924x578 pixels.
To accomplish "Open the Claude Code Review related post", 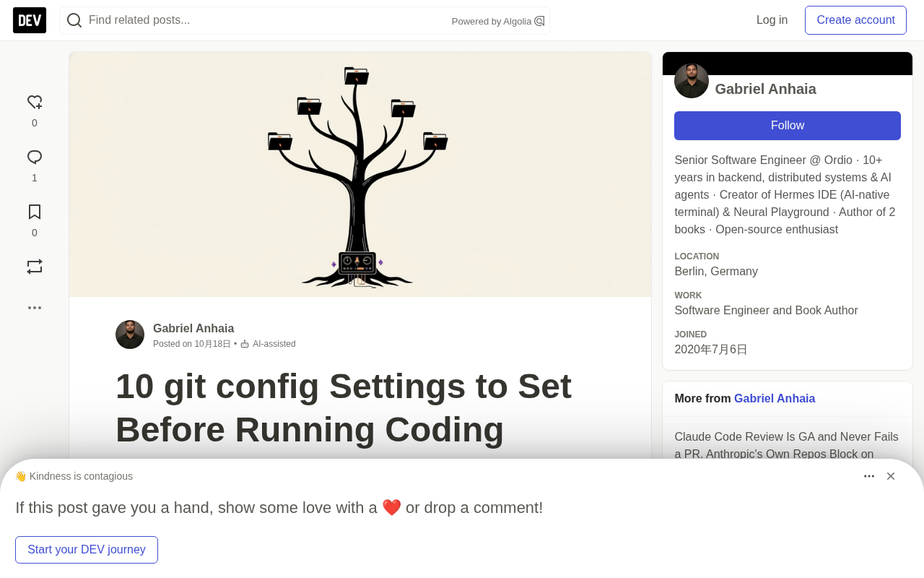I will [x=787, y=445].
